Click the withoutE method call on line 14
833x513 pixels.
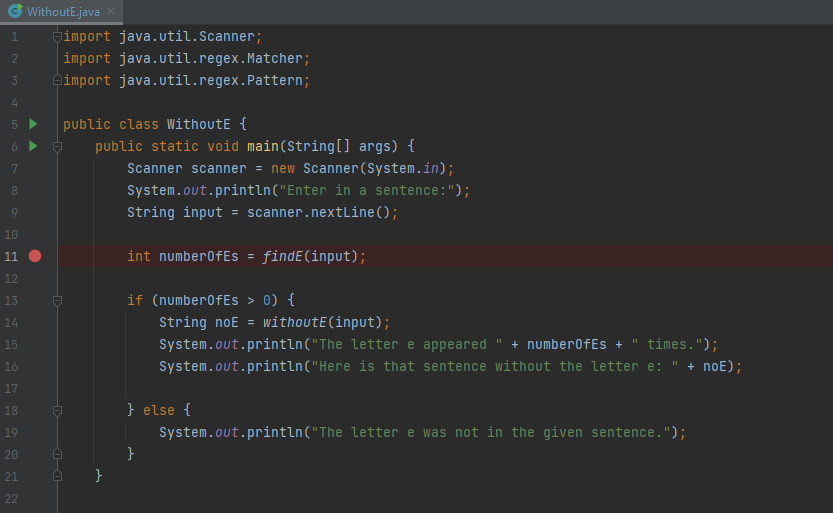pos(294,322)
